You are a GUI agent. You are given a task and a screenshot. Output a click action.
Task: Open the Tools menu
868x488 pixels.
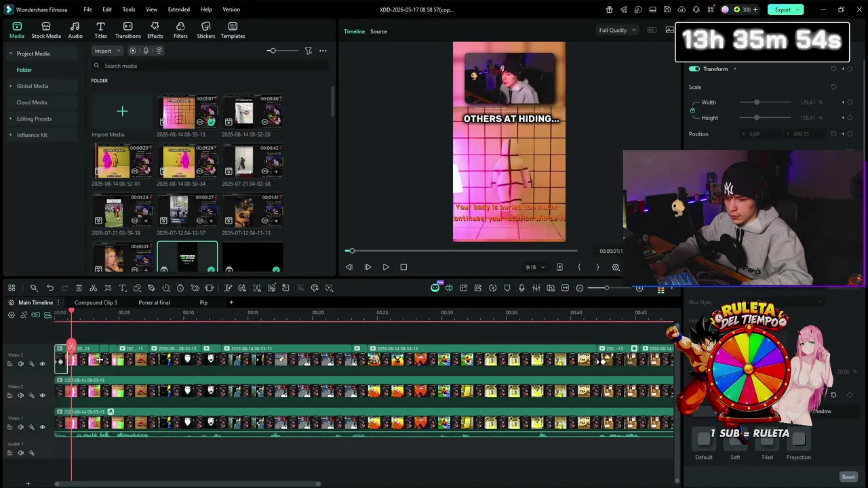click(x=129, y=9)
